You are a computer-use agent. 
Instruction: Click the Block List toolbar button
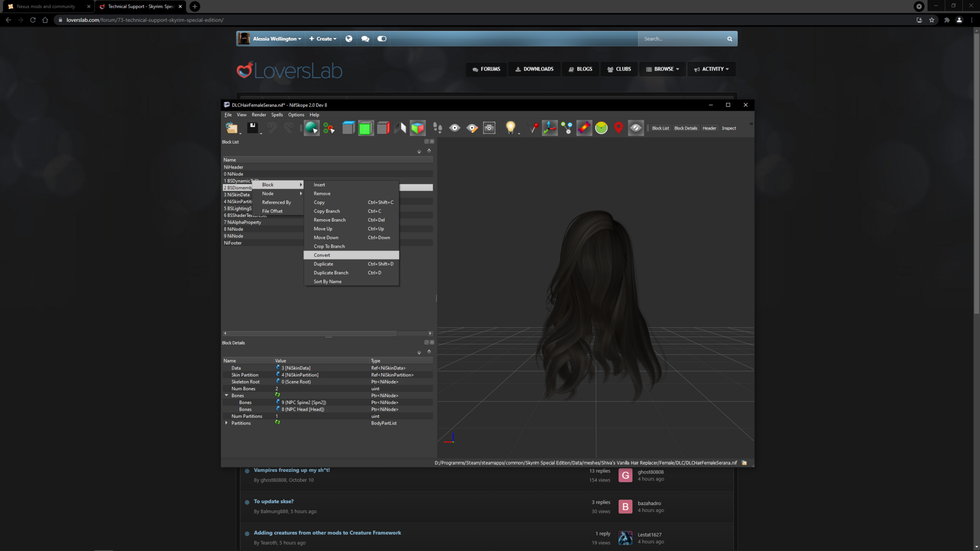coord(660,129)
